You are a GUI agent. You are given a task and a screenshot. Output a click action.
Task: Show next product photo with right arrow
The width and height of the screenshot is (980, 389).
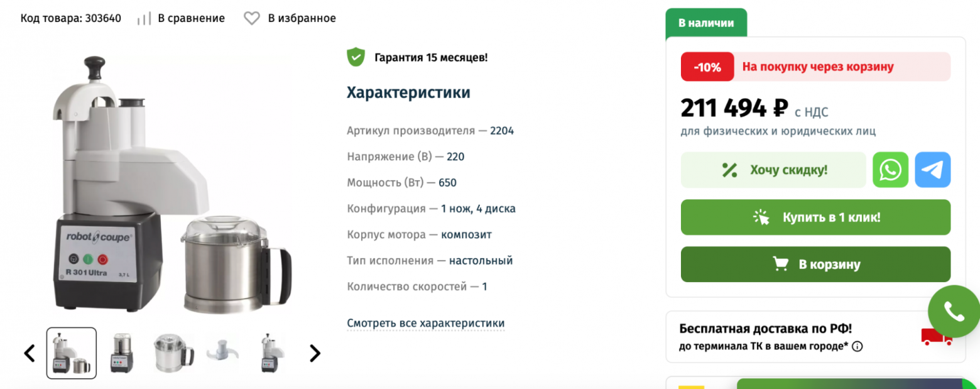314,353
